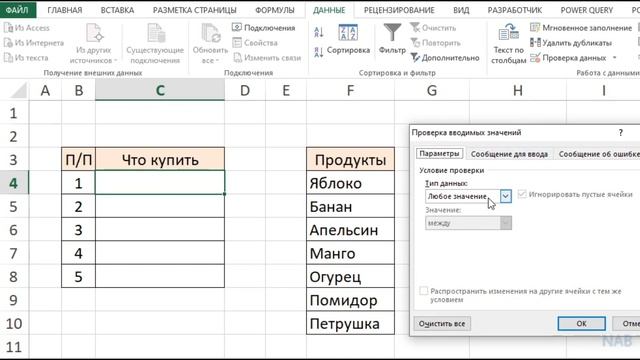Click the Что купить header cell
The height and width of the screenshot is (360, 640).
(160, 160)
